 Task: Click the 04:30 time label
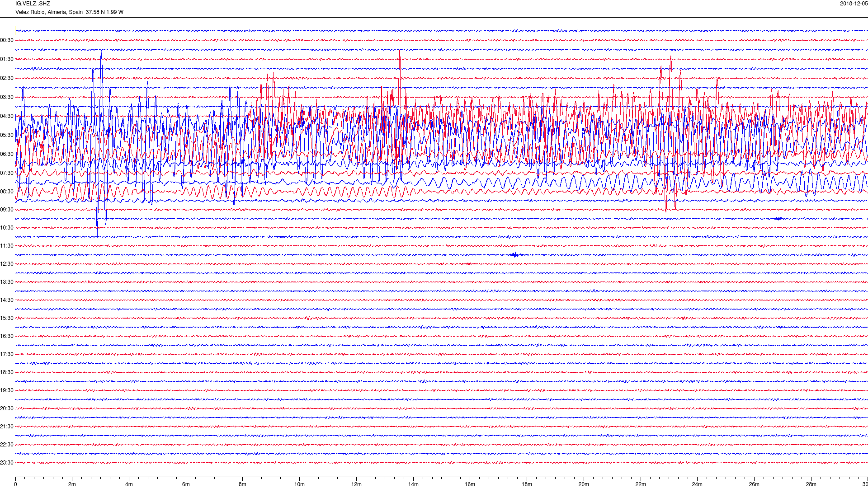click(x=7, y=116)
